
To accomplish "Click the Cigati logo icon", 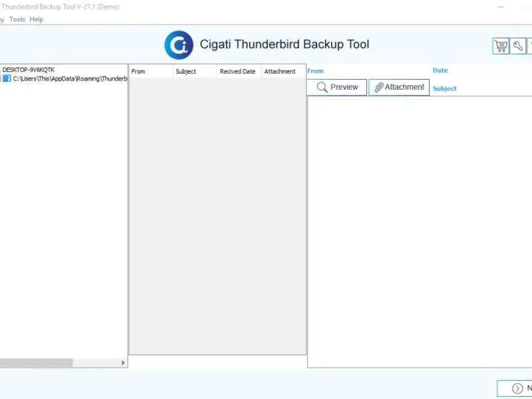I will pyautogui.click(x=179, y=45).
